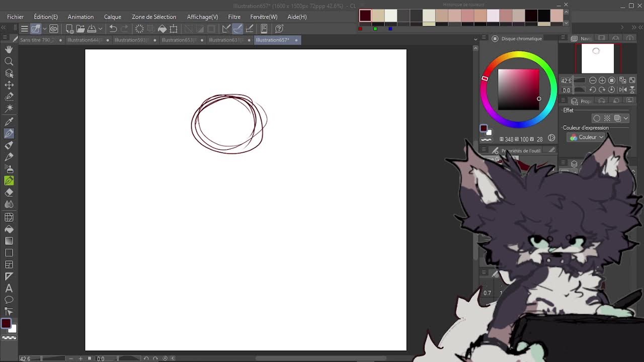Select the Blend tool

(x=9, y=204)
